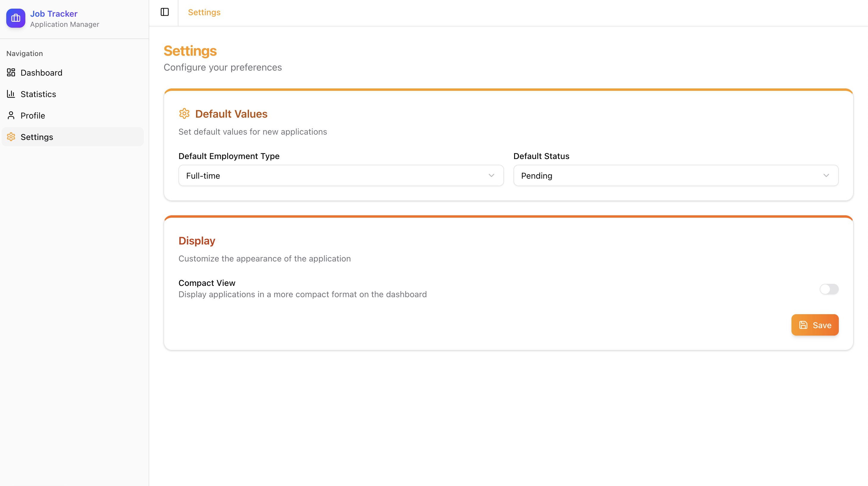The height and width of the screenshot is (486, 868).
Task: Click the Compact View label text
Action: click(x=206, y=283)
